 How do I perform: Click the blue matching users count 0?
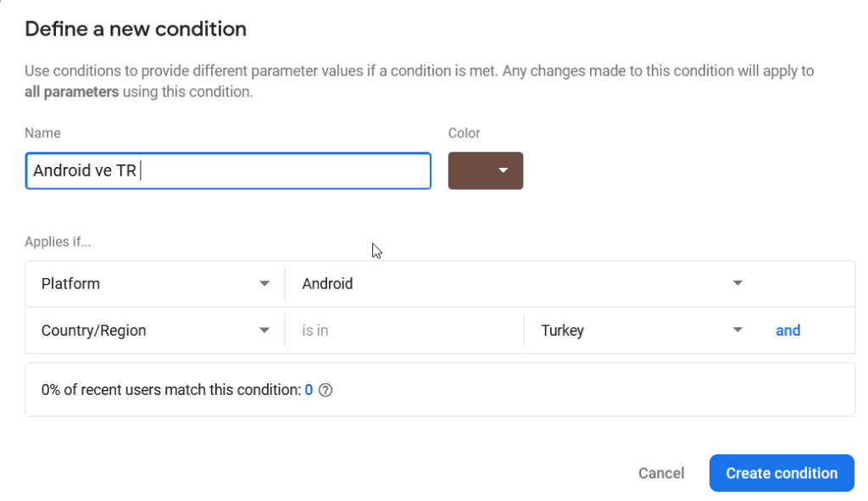[309, 390]
